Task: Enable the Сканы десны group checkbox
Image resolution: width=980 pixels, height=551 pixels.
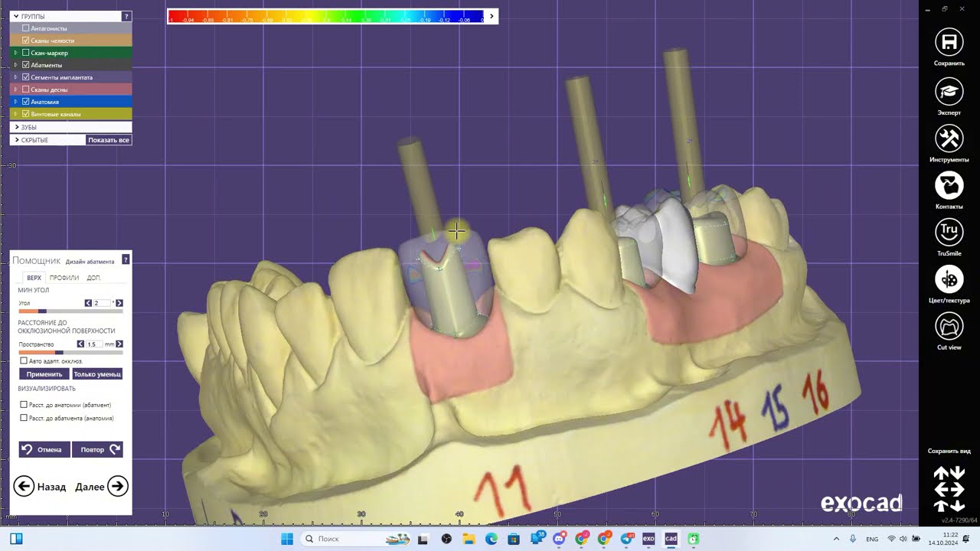Action: point(26,90)
